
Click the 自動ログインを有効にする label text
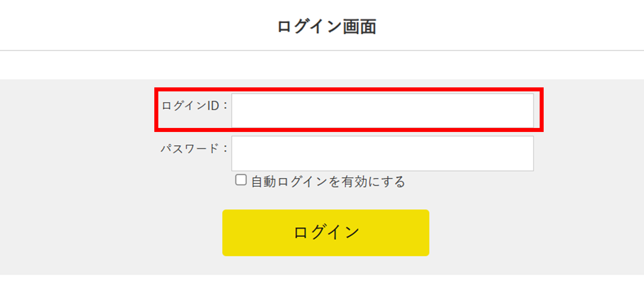[328, 182]
